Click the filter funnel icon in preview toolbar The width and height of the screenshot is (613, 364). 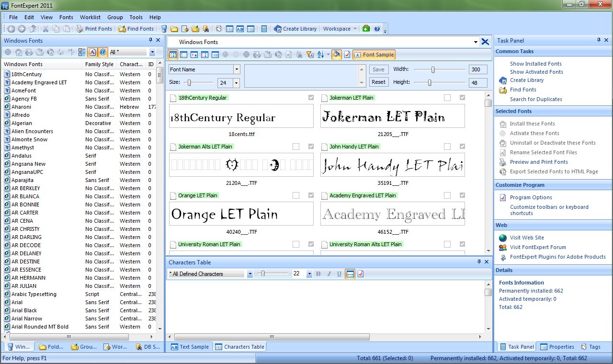[x=309, y=55]
